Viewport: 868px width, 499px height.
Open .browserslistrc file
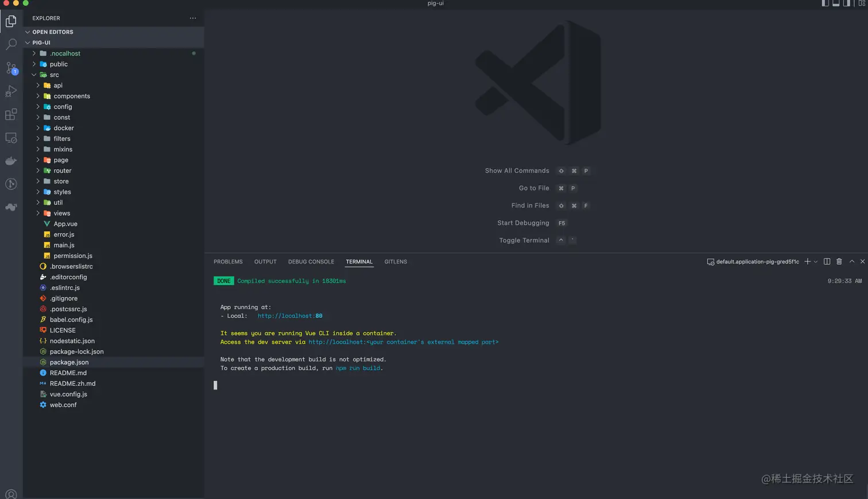coord(114,266)
